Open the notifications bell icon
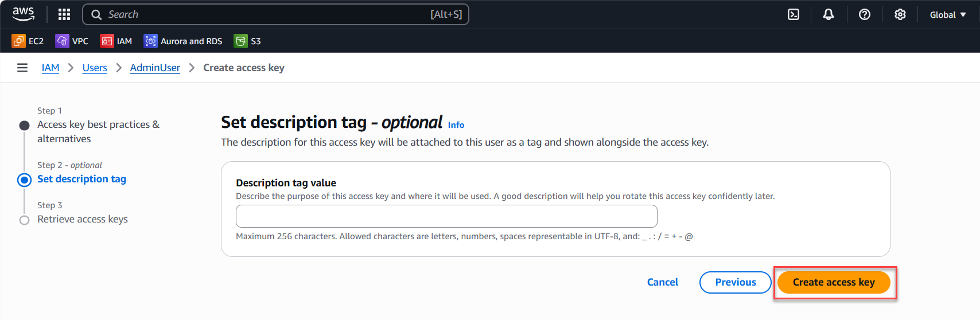 [829, 14]
